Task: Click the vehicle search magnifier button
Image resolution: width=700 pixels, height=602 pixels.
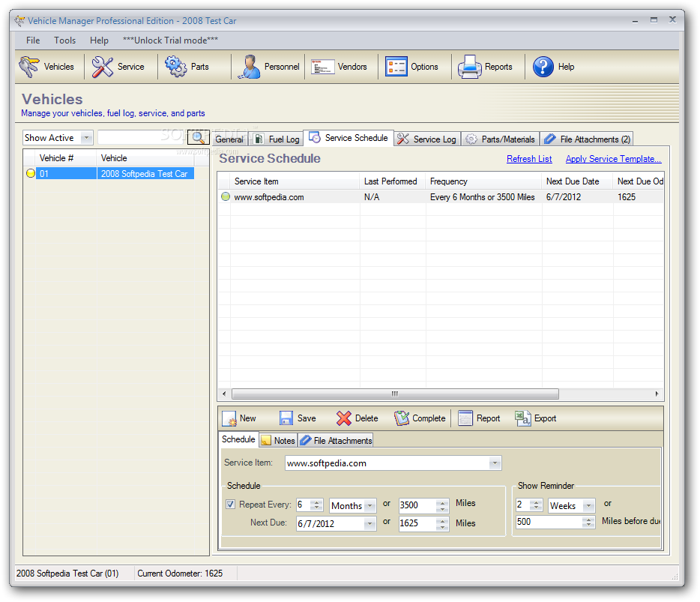Action: (198, 137)
